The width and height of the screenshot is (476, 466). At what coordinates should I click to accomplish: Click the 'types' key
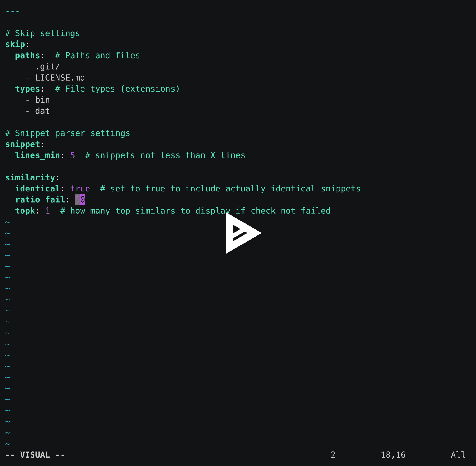[x=28, y=89]
